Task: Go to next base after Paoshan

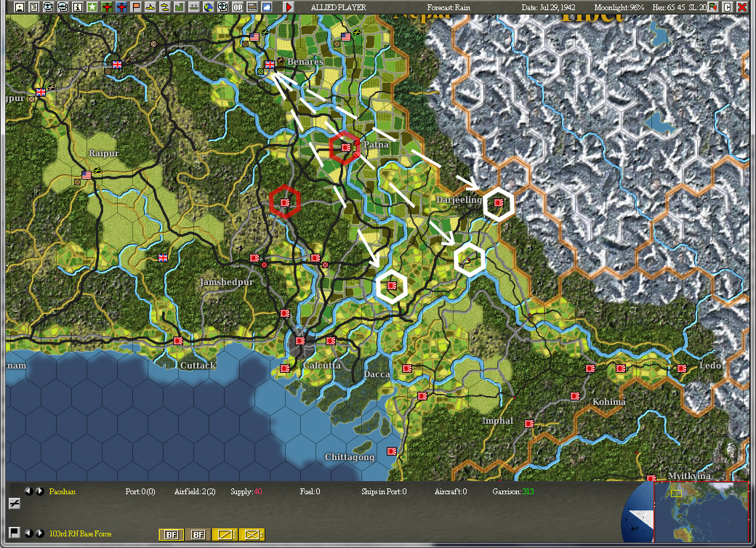Action: (x=39, y=491)
